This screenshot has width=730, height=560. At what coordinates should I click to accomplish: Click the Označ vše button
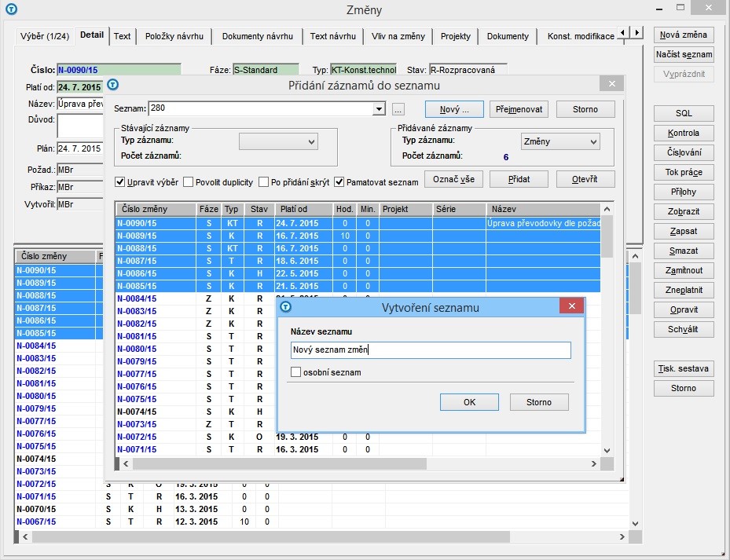tap(453, 179)
